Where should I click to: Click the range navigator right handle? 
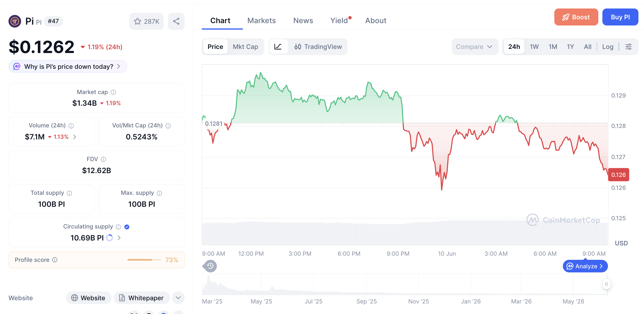pos(606,284)
